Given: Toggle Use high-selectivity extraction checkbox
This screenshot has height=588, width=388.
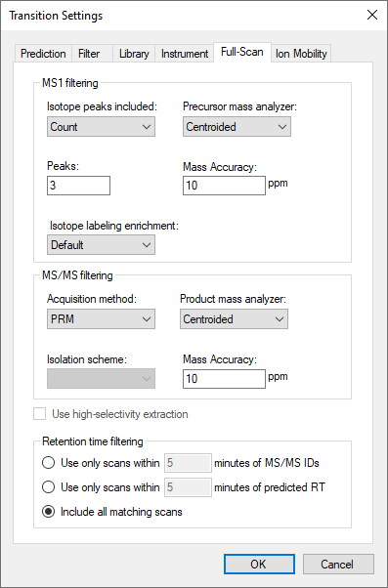Looking at the screenshot, I should coord(40,414).
